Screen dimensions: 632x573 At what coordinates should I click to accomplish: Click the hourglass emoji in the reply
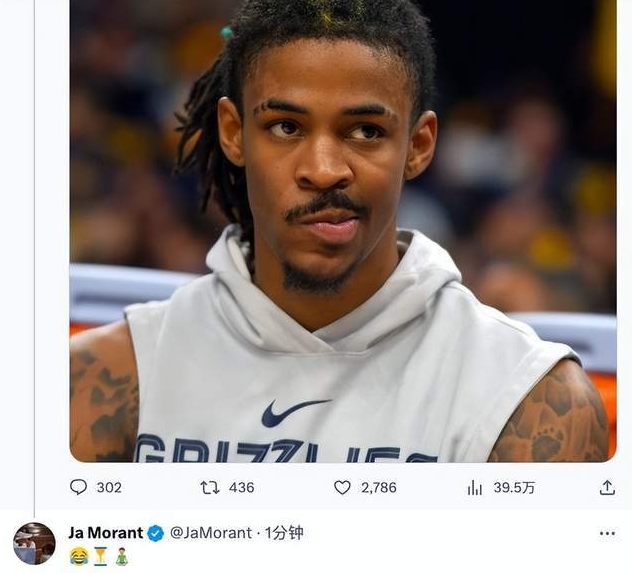click(x=100, y=556)
